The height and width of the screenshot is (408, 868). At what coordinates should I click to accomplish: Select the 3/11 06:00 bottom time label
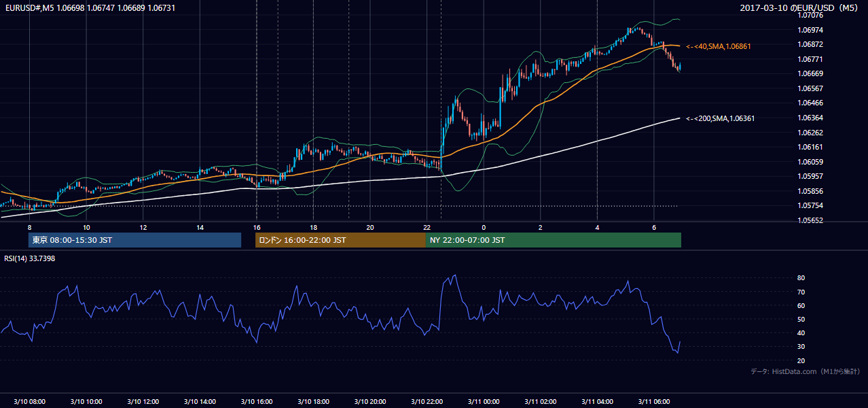click(x=654, y=402)
